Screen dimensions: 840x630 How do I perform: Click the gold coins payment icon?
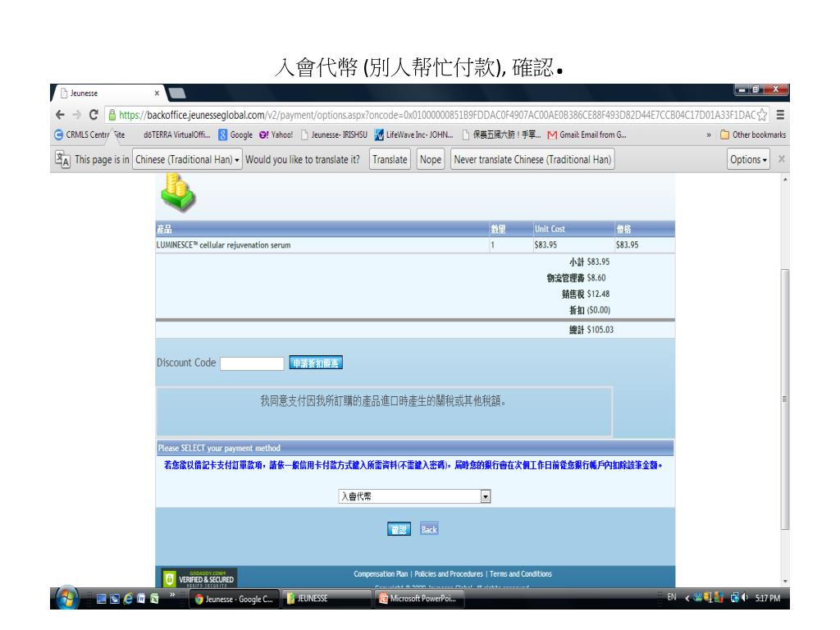click(178, 192)
